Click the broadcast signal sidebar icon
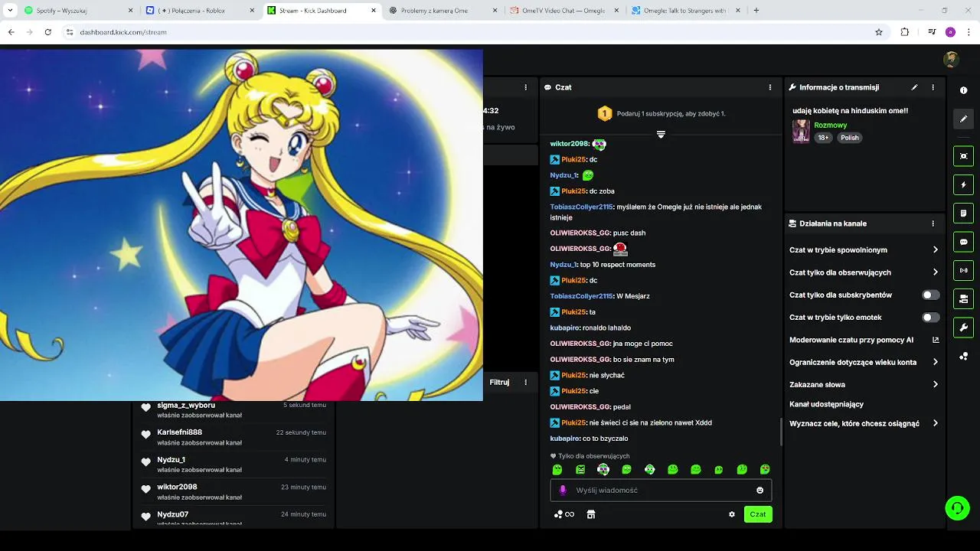The height and width of the screenshot is (551, 980). [x=963, y=270]
